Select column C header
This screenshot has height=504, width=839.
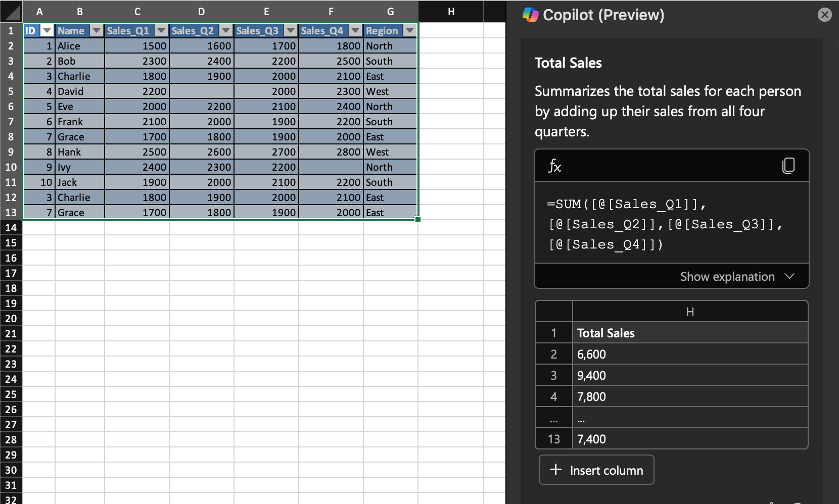click(137, 12)
